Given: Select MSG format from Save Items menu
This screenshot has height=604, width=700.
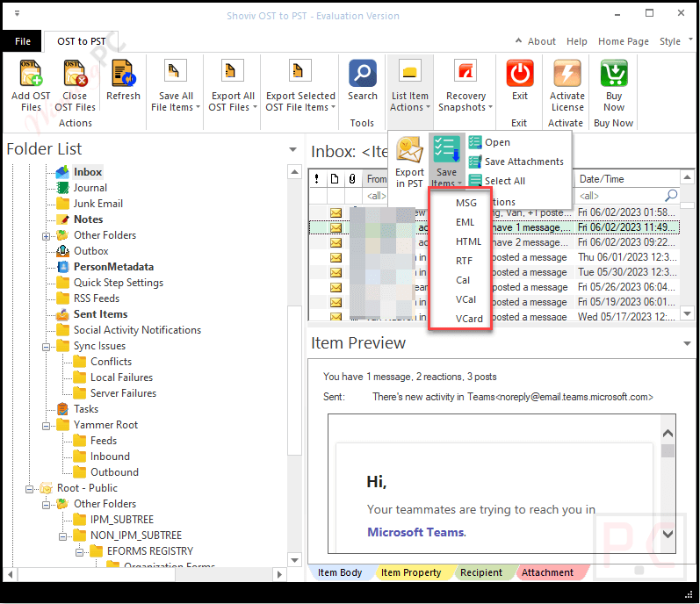Looking at the screenshot, I should 466,203.
